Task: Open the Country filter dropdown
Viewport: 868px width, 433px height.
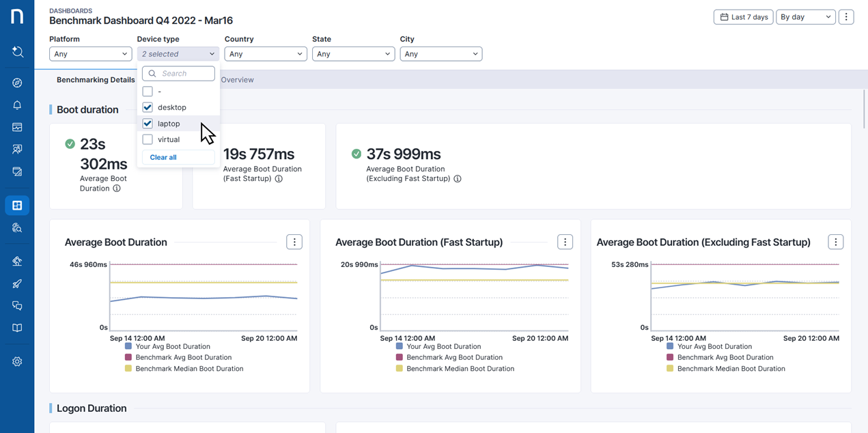Action: click(x=265, y=54)
